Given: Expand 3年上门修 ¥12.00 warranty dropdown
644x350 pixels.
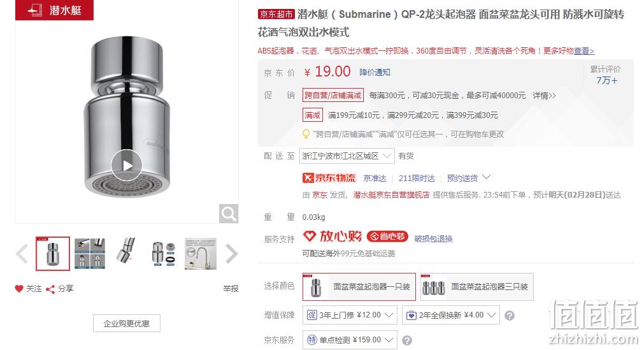Looking at the screenshot, I should [x=350, y=315].
